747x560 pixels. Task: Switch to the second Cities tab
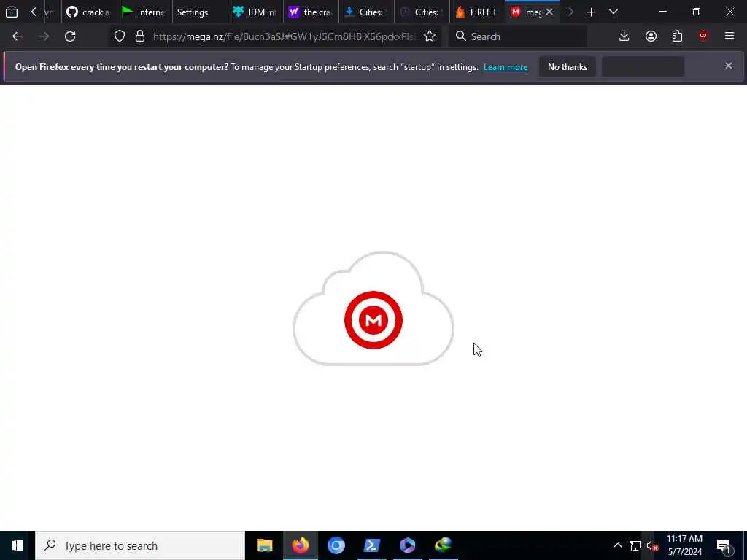pyautogui.click(x=421, y=12)
